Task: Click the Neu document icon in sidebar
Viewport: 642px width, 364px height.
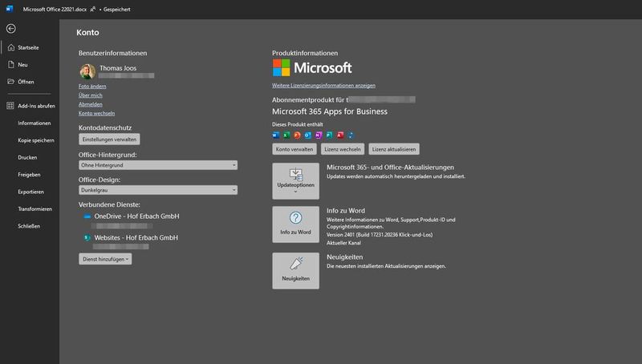Action: coord(11,65)
